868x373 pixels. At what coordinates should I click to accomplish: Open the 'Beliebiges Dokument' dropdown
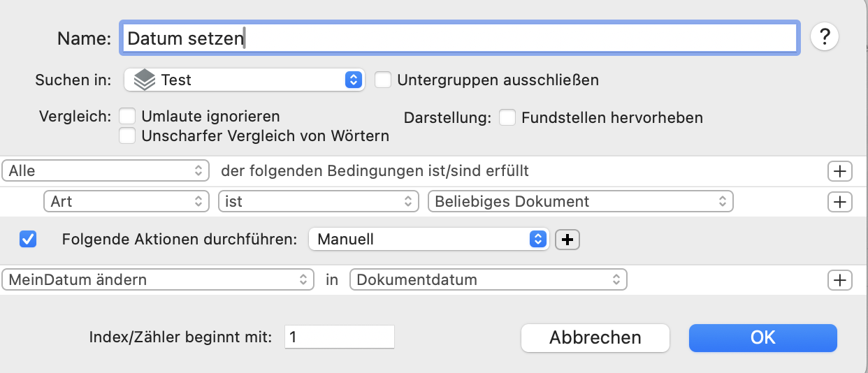click(580, 202)
